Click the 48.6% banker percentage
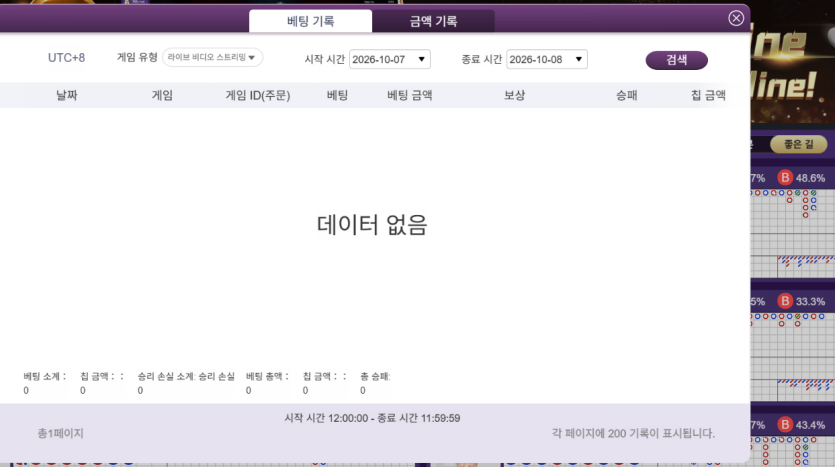Viewport: 835px width, 467px height. [810, 178]
